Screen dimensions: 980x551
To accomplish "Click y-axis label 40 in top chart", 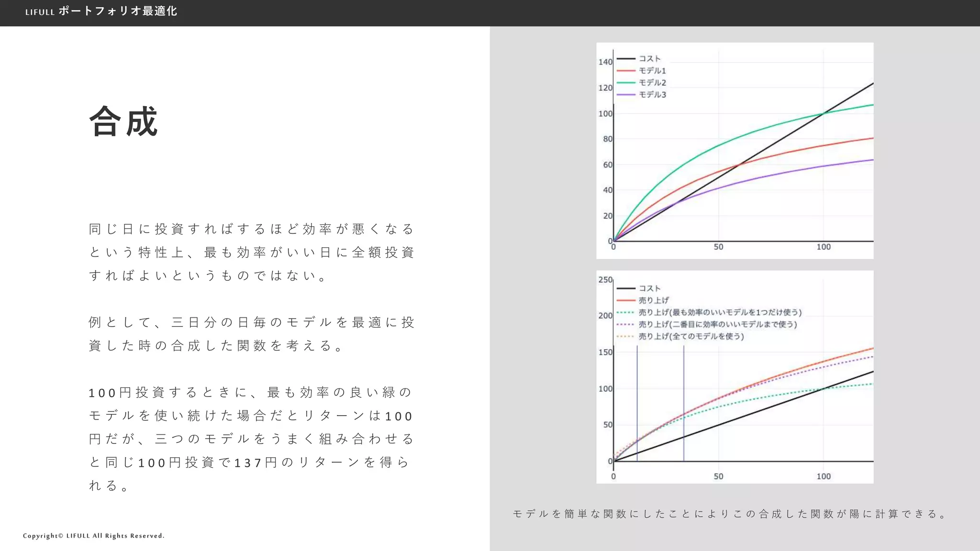I will 608,190.
